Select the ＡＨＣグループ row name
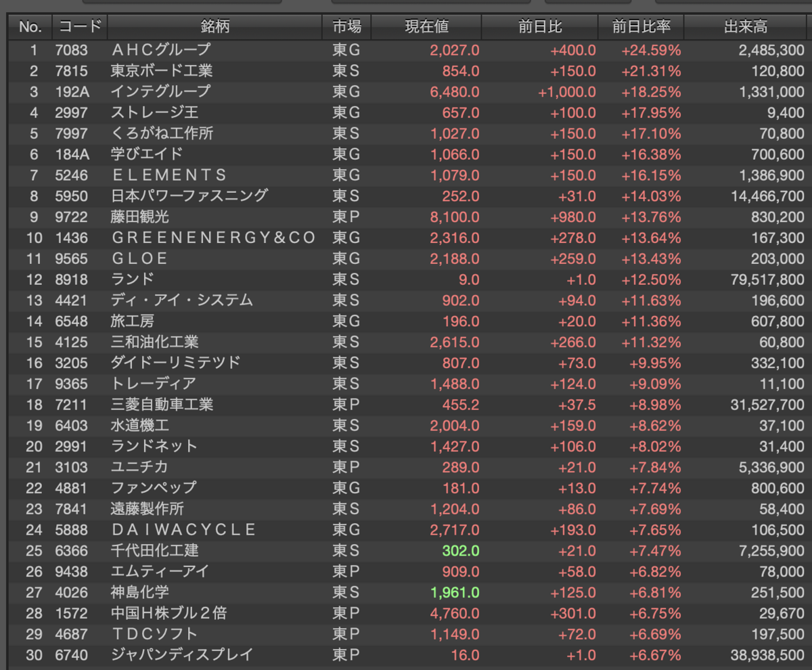Image resolution: width=812 pixels, height=670 pixels. [x=161, y=50]
